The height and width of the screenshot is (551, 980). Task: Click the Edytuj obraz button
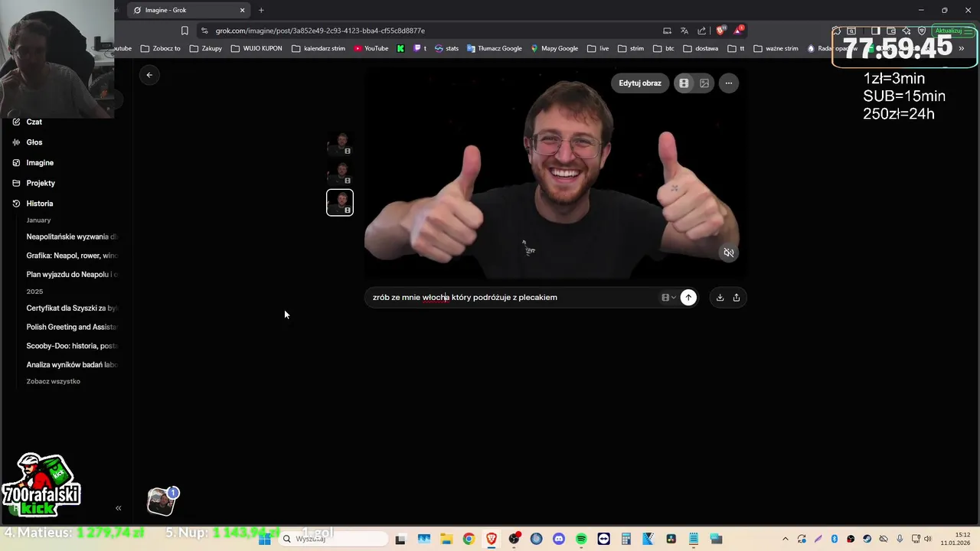(640, 83)
